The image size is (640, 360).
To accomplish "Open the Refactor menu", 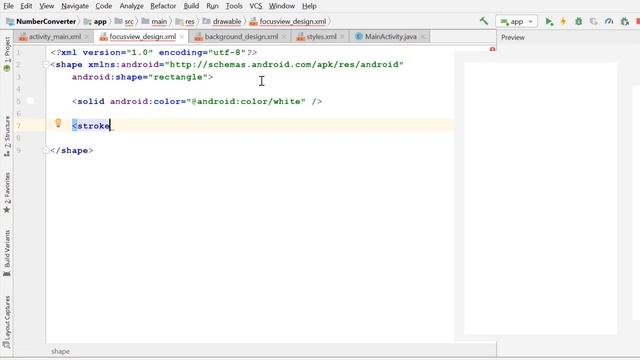I will coord(163,6).
